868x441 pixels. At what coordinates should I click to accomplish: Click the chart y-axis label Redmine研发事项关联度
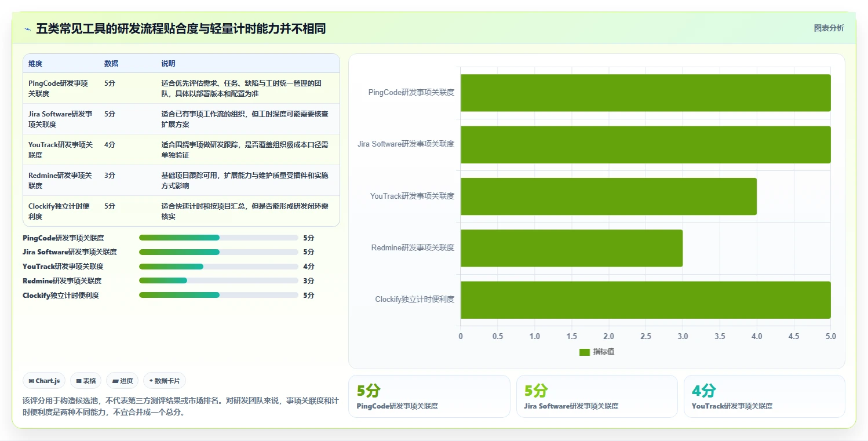click(x=413, y=248)
